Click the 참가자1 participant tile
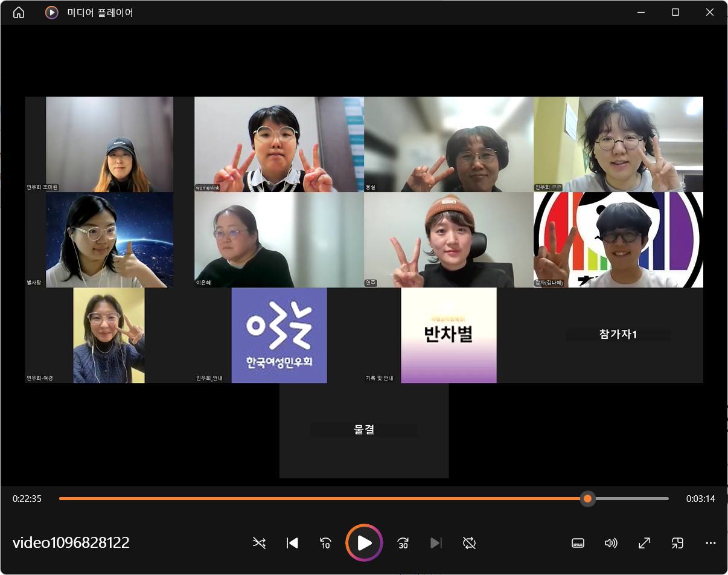This screenshot has width=728, height=575. point(618,335)
